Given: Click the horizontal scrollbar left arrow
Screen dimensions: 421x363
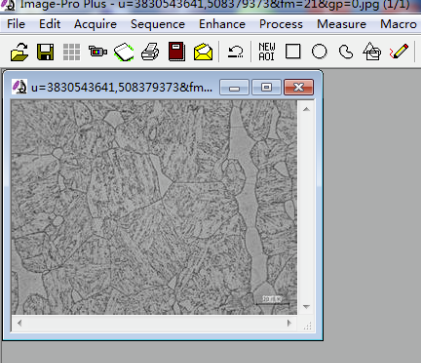Looking at the screenshot, I should pyautogui.click(x=20, y=323).
